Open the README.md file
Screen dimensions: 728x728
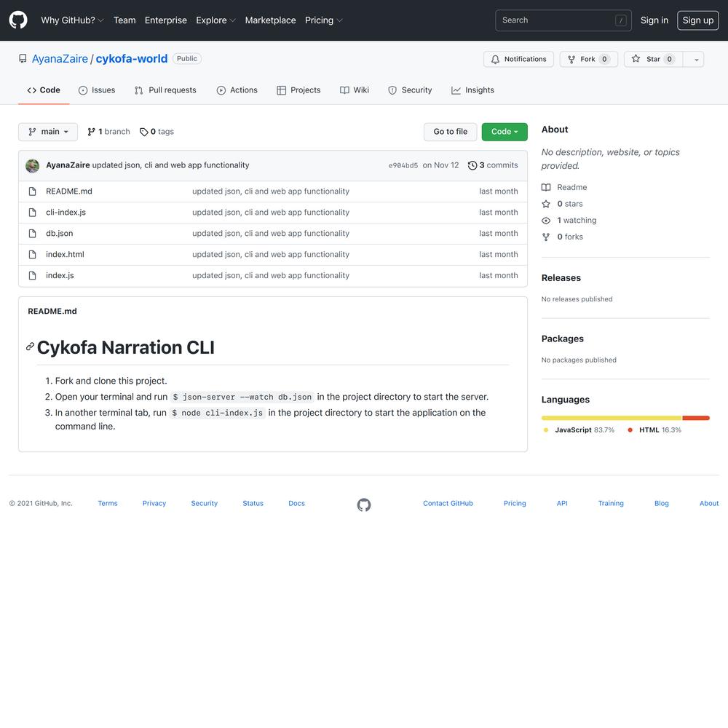(x=68, y=191)
